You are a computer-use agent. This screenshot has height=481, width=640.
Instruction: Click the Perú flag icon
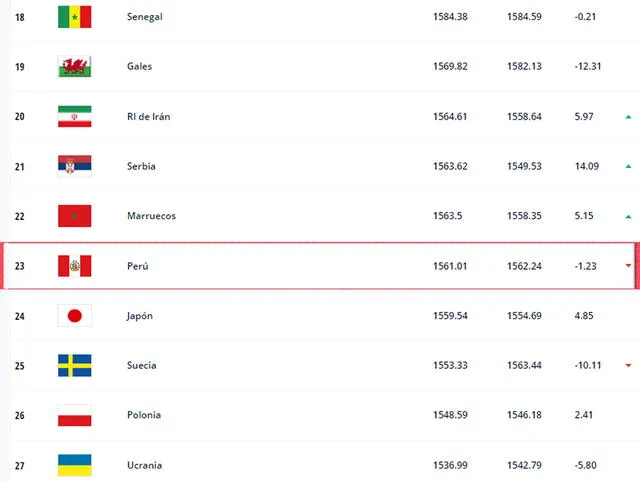(x=75, y=266)
